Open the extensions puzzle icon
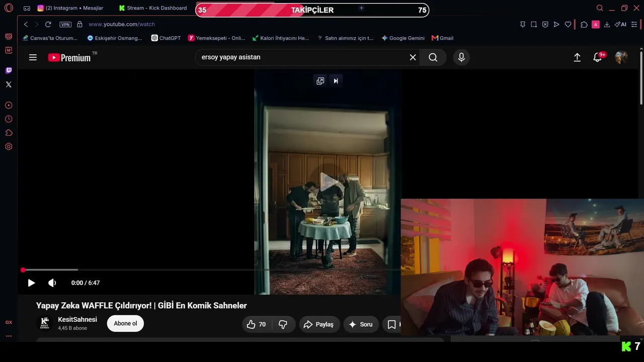Image resolution: width=644 pixels, height=362 pixels. tap(584, 24)
